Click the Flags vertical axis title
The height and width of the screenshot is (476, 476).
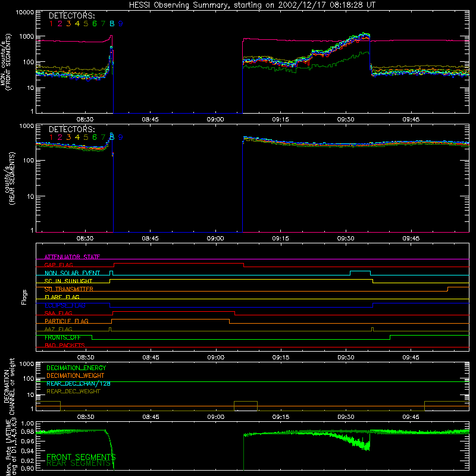pyautogui.click(x=24, y=297)
